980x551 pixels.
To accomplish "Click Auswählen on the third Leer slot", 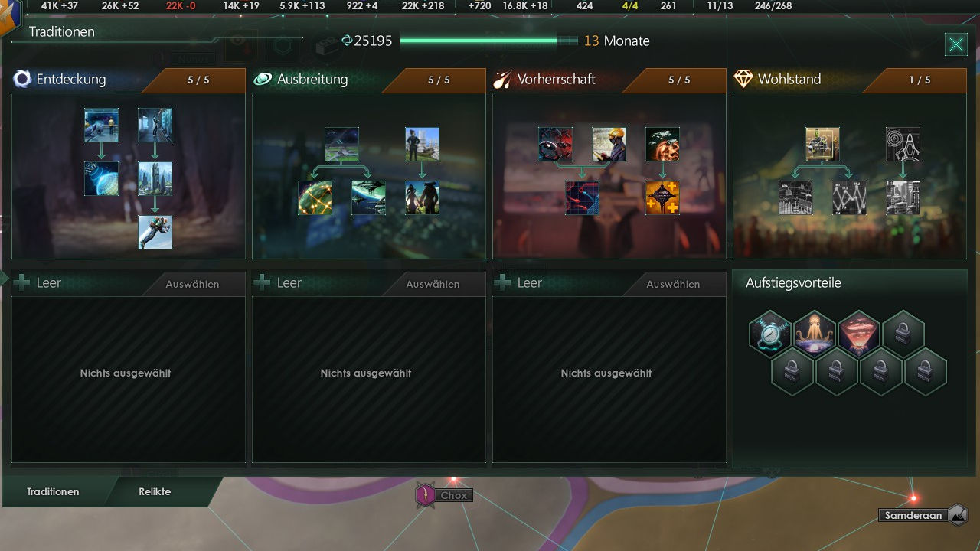I will [673, 284].
